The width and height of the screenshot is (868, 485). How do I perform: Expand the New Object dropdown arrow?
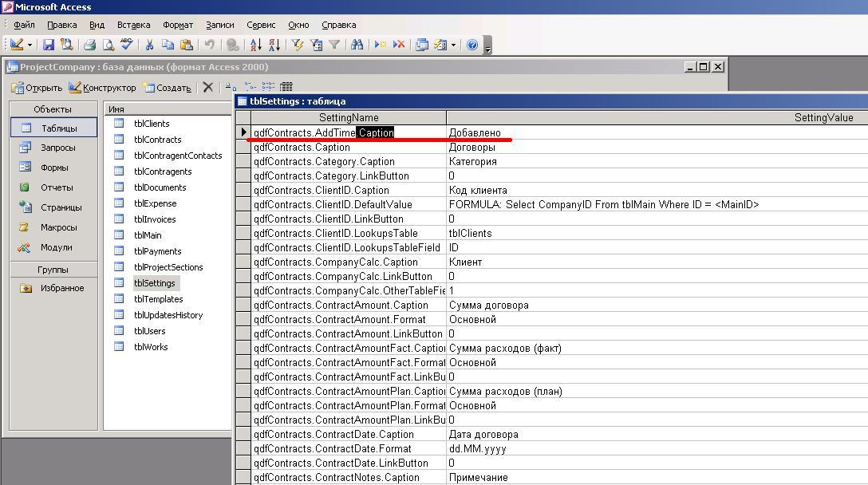(x=453, y=45)
